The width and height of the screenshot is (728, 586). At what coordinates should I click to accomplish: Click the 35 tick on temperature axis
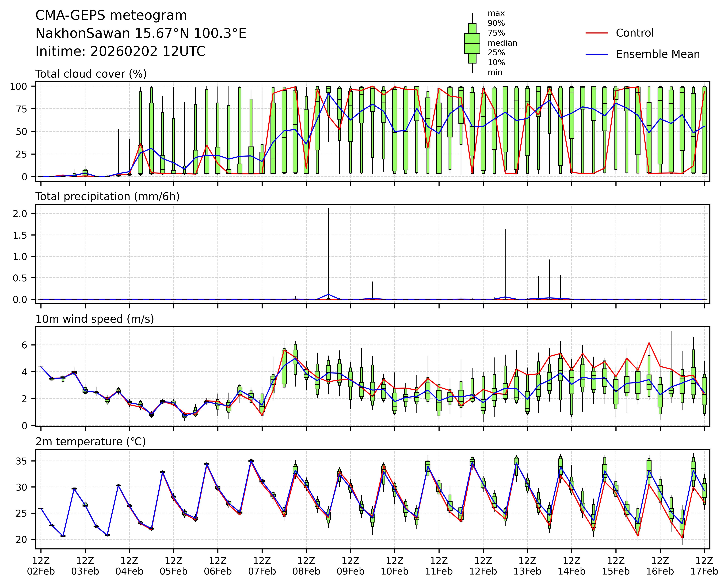tap(21, 461)
